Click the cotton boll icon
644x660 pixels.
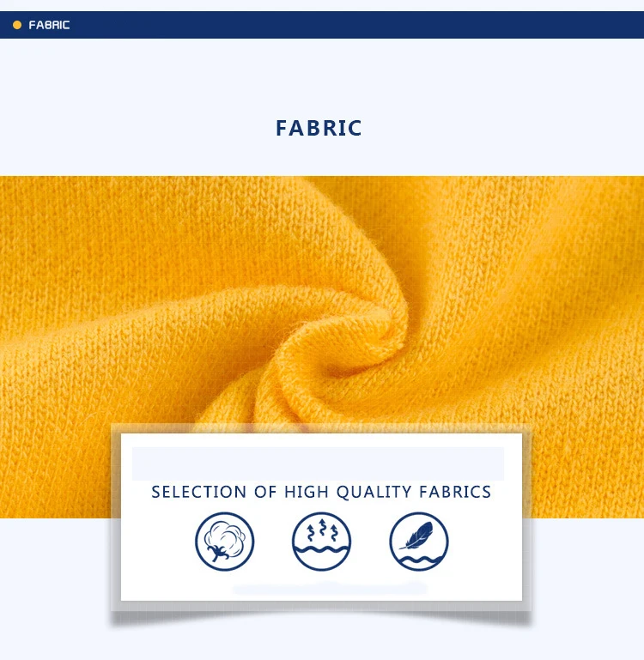click(x=224, y=542)
